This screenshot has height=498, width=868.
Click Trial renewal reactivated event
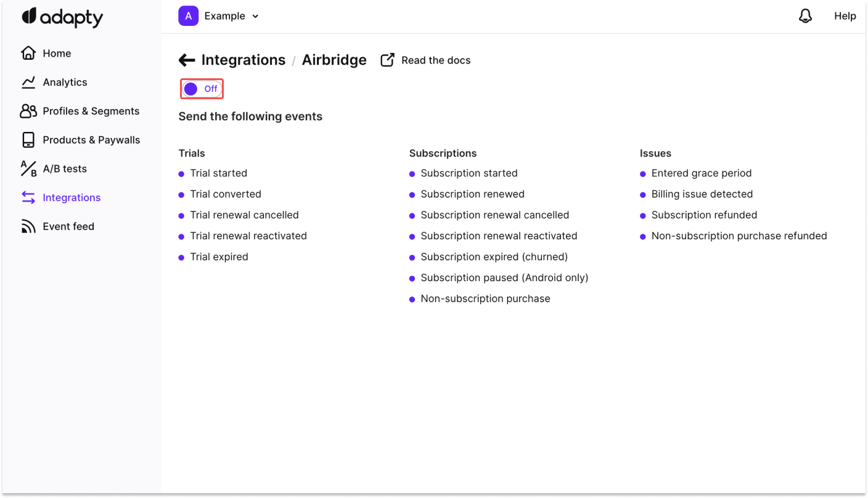point(248,236)
